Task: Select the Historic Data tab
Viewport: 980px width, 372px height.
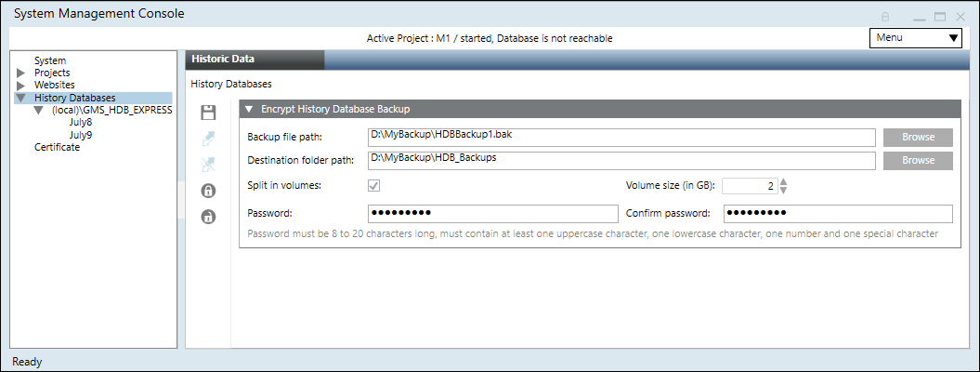Action: [255, 59]
